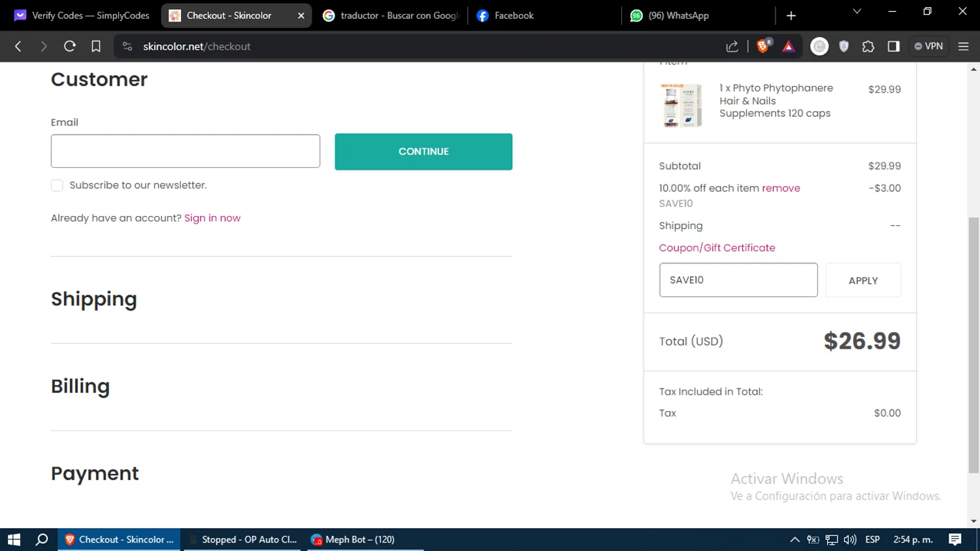Go forward using the browser forward arrow
Image resolution: width=980 pixels, height=551 pixels.
coord(44,46)
